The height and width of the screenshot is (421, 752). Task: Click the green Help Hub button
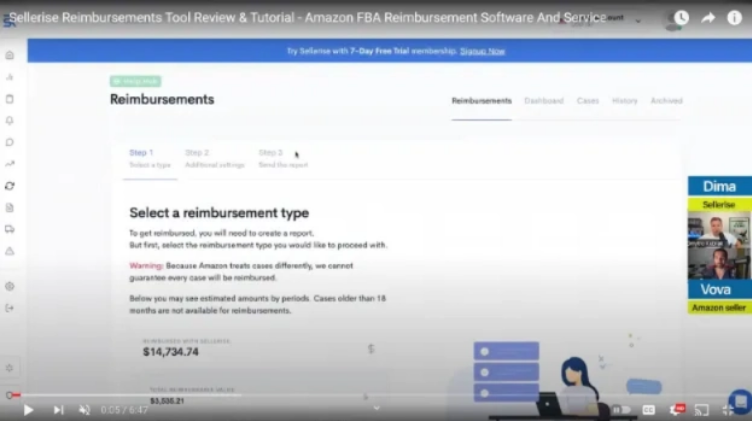pyautogui.click(x=135, y=81)
